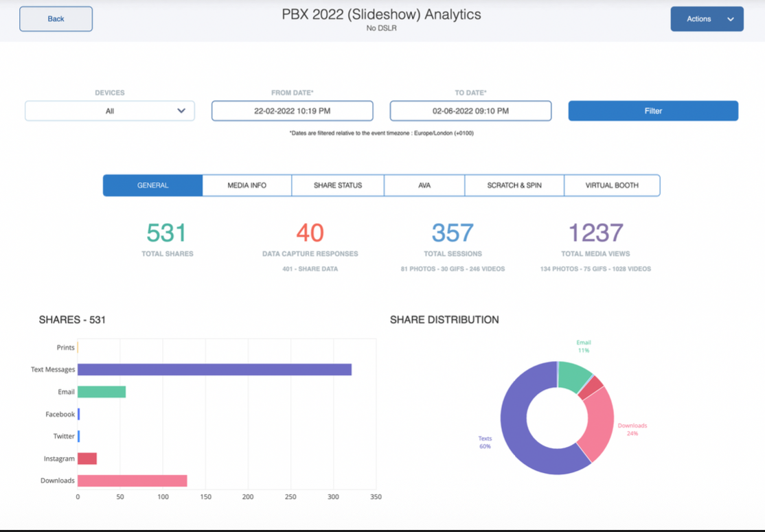Click the Filter button
This screenshot has height=532, width=765.
coord(652,111)
